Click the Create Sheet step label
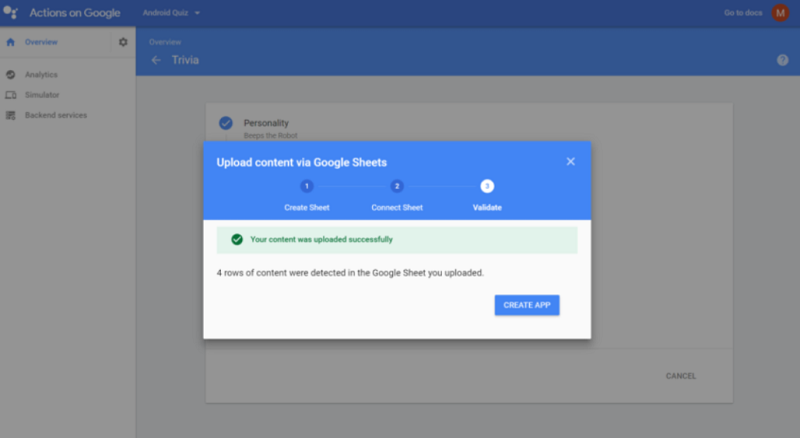Screen dimensions: 800x438 pyautogui.click(x=307, y=208)
